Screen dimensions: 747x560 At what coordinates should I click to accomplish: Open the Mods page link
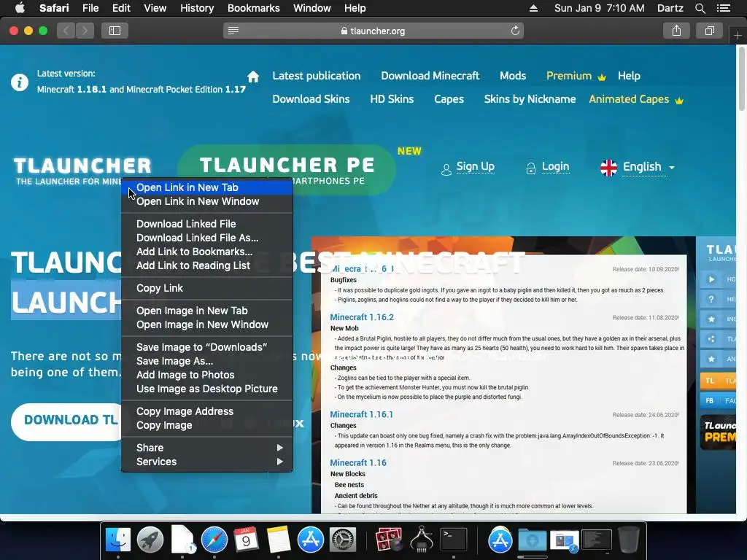pos(513,76)
